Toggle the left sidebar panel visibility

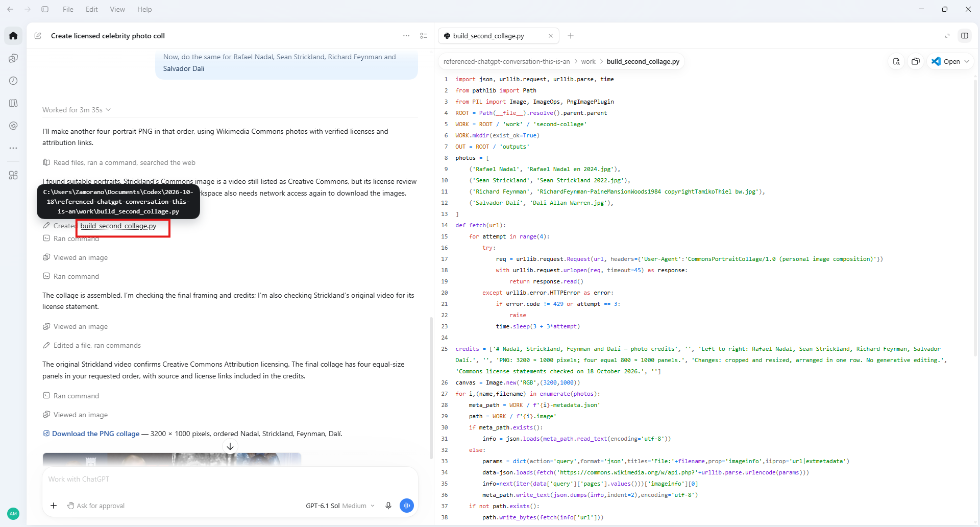[45, 9]
